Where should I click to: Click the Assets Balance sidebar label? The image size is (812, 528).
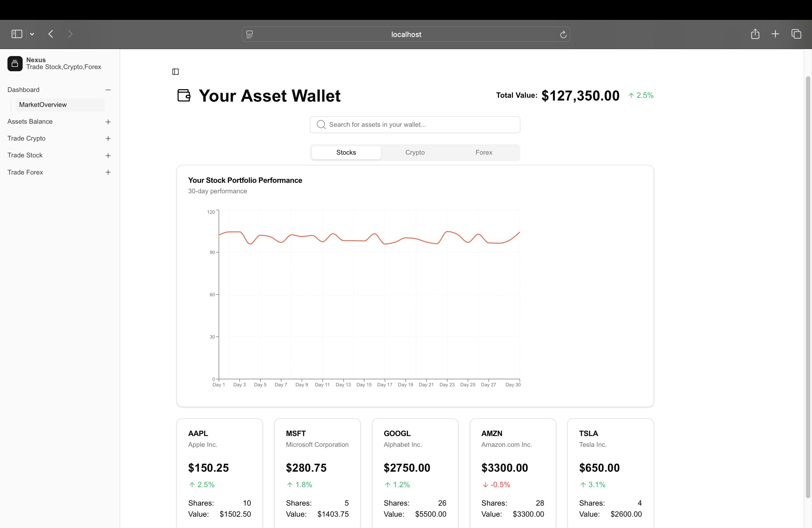pos(30,122)
